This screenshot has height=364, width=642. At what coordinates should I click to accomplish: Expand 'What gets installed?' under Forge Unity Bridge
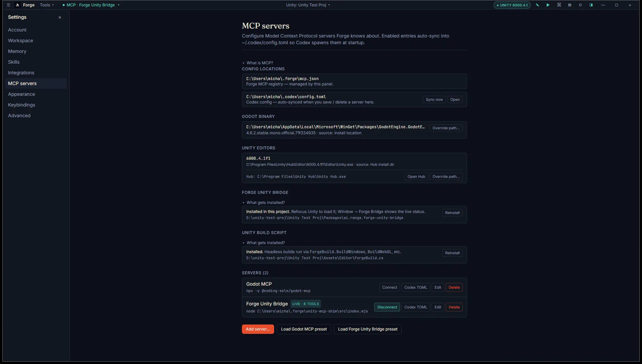point(263,203)
